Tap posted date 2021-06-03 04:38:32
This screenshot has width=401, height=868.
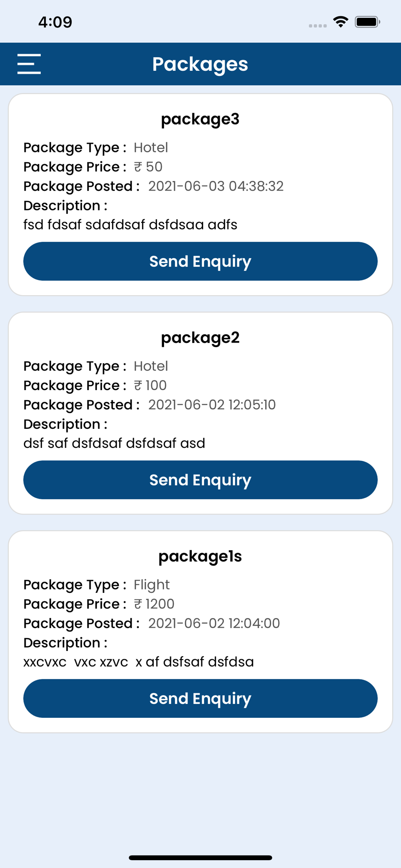[x=216, y=186]
